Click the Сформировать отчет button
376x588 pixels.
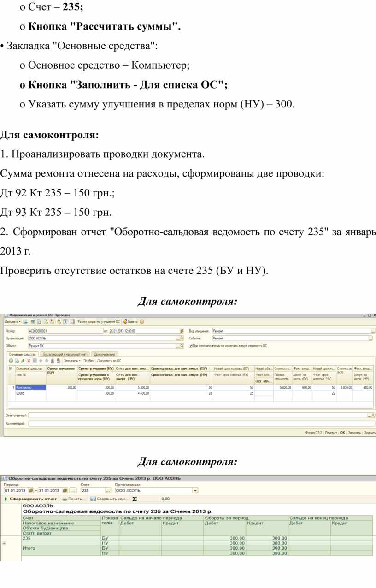[x=30, y=499]
